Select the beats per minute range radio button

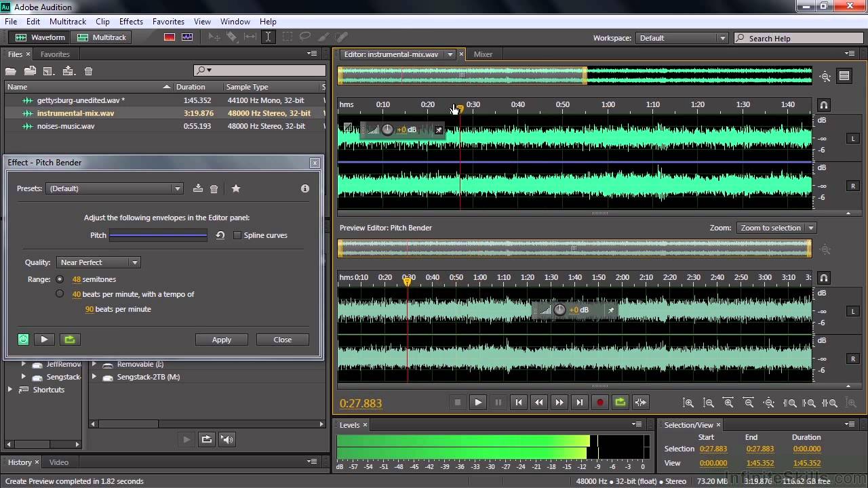(60, 294)
